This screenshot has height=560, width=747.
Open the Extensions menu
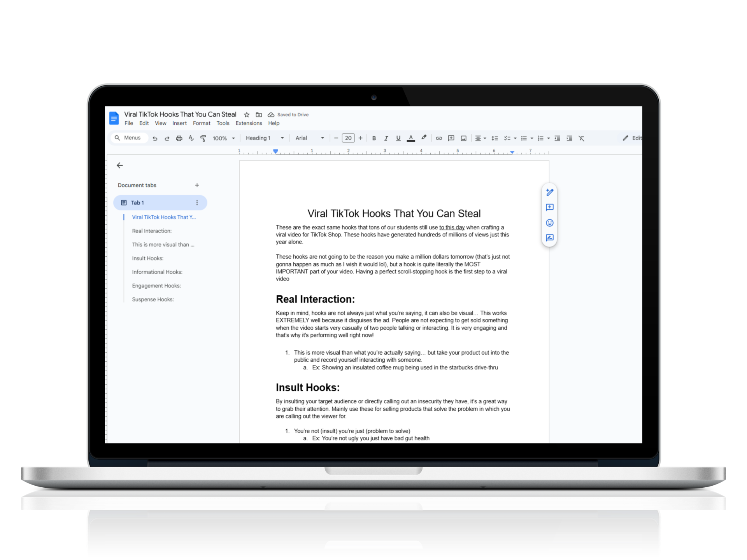coord(249,123)
